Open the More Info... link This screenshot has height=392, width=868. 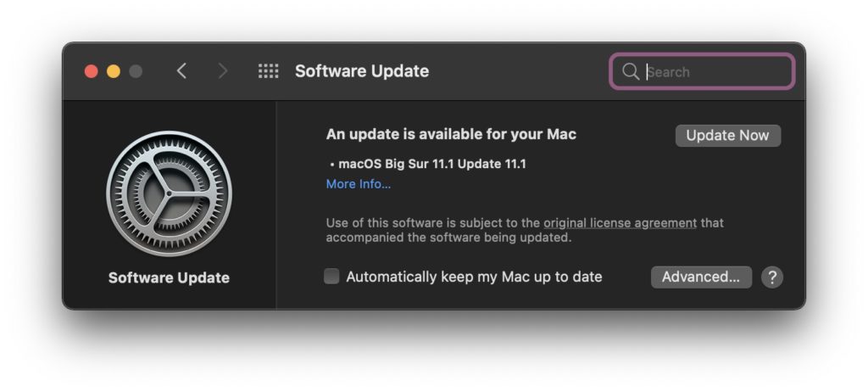click(x=359, y=184)
